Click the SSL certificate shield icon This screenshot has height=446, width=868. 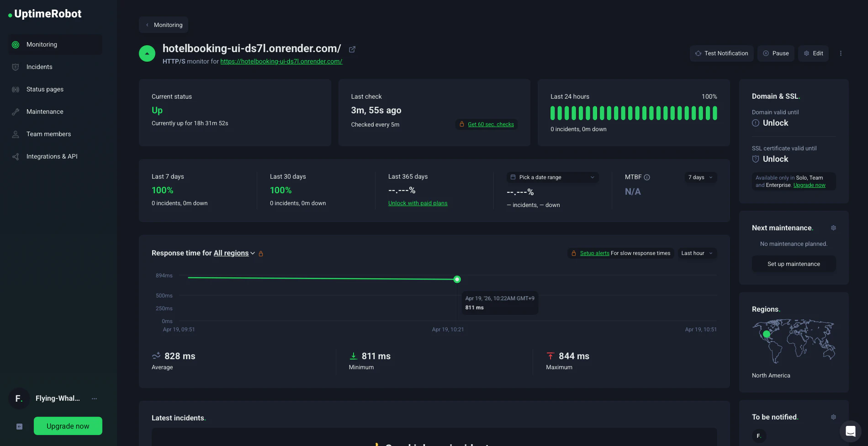[x=756, y=159]
